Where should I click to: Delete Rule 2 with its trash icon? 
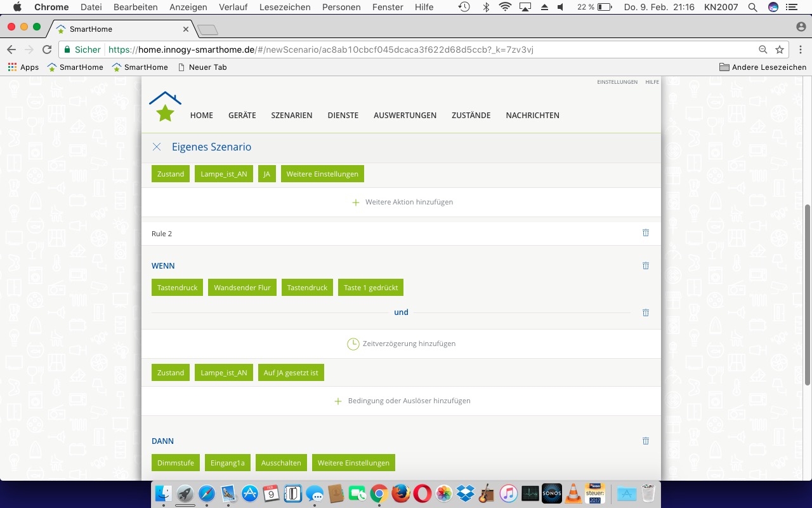point(646,233)
